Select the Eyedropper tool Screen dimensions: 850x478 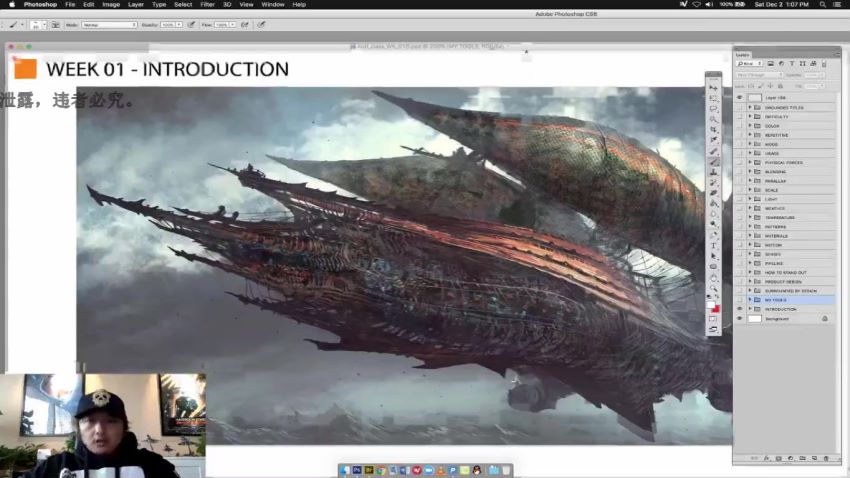point(713,140)
